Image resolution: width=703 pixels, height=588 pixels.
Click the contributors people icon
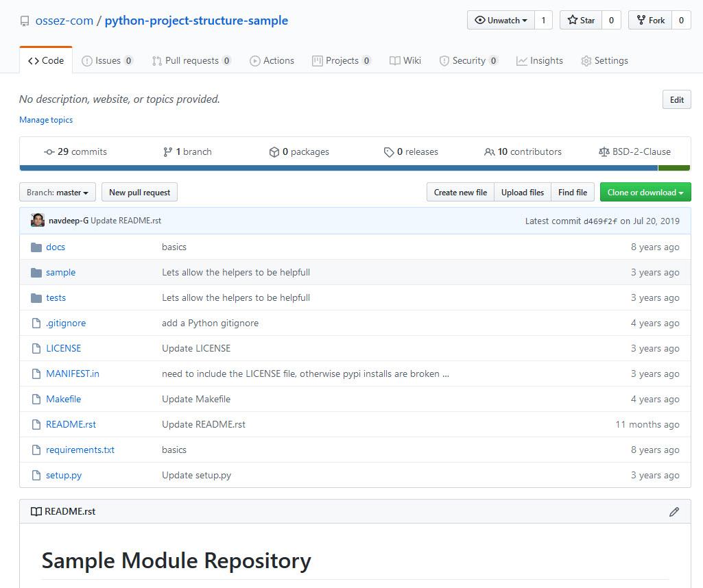coord(489,152)
